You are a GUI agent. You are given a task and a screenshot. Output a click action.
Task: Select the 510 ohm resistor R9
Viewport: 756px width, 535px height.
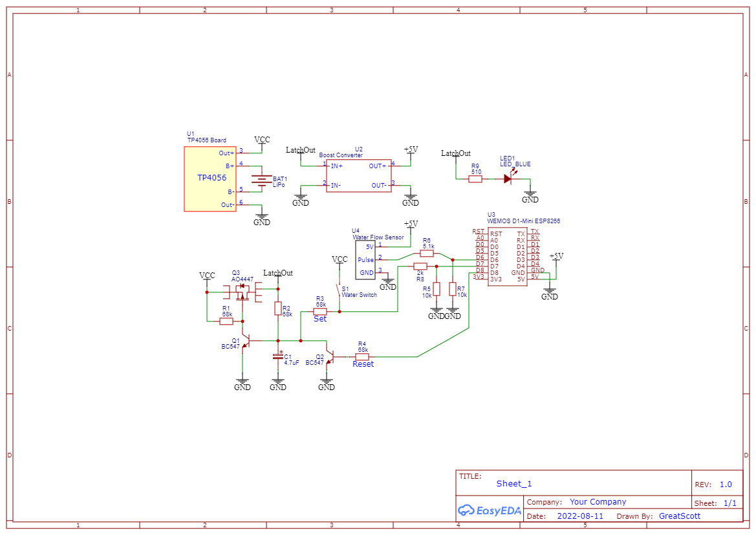(x=474, y=177)
